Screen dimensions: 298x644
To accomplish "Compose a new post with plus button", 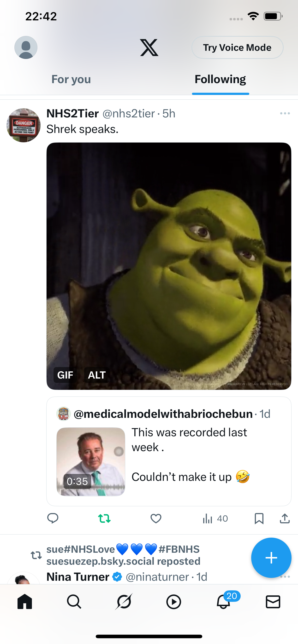I will 271,558.
